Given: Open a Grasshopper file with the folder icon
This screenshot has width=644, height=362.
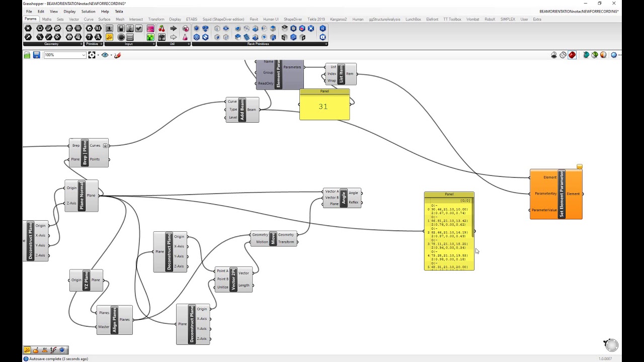Looking at the screenshot, I should pyautogui.click(x=27, y=55).
